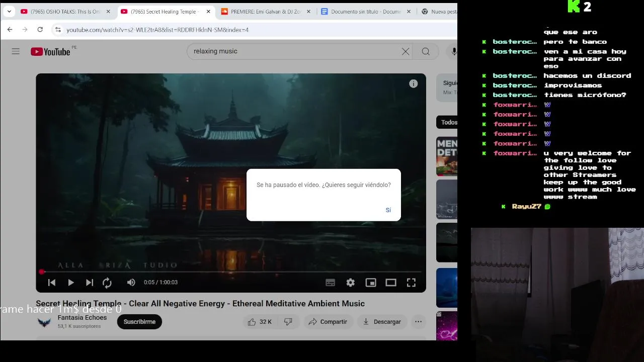Go forward using the browser forward arrow
Viewport: 644px width, 362px height.
(x=25, y=30)
